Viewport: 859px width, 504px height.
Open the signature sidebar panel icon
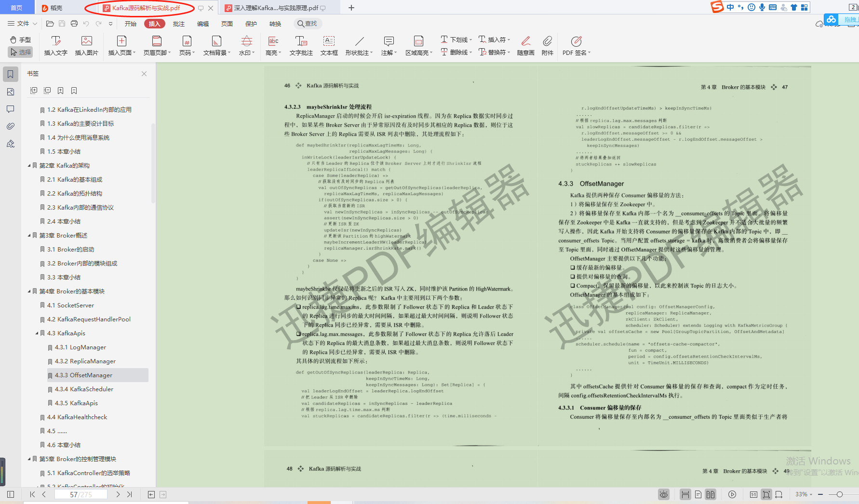[x=11, y=144]
